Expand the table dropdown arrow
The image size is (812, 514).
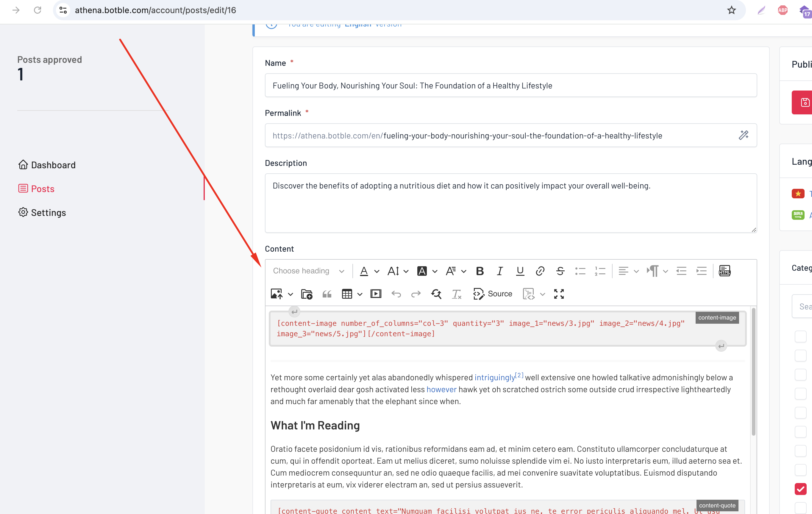pyautogui.click(x=360, y=294)
